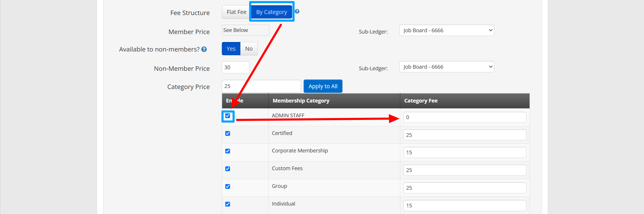Disable the Corporate Membership checkbox
Viewport: 644px width, 214px height.
(x=228, y=151)
